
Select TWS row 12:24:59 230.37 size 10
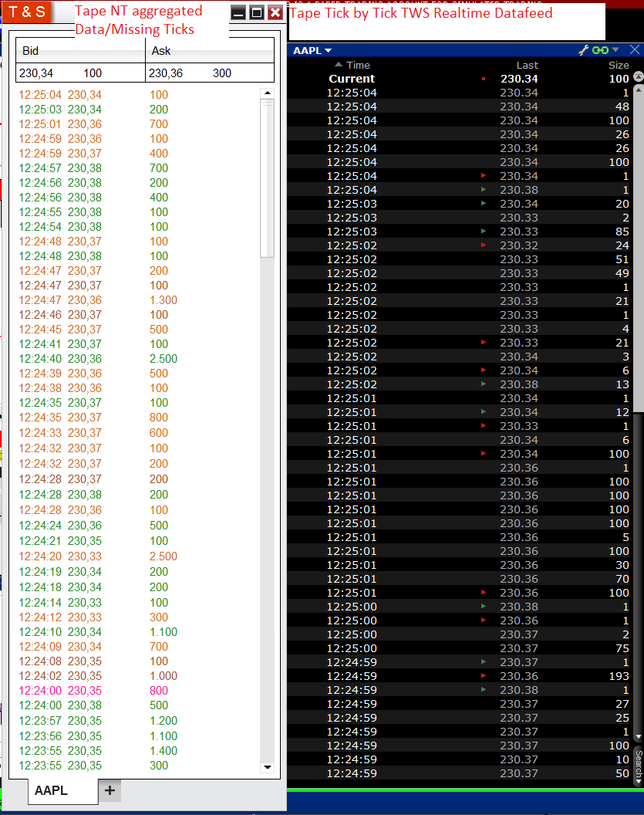[460, 759]
